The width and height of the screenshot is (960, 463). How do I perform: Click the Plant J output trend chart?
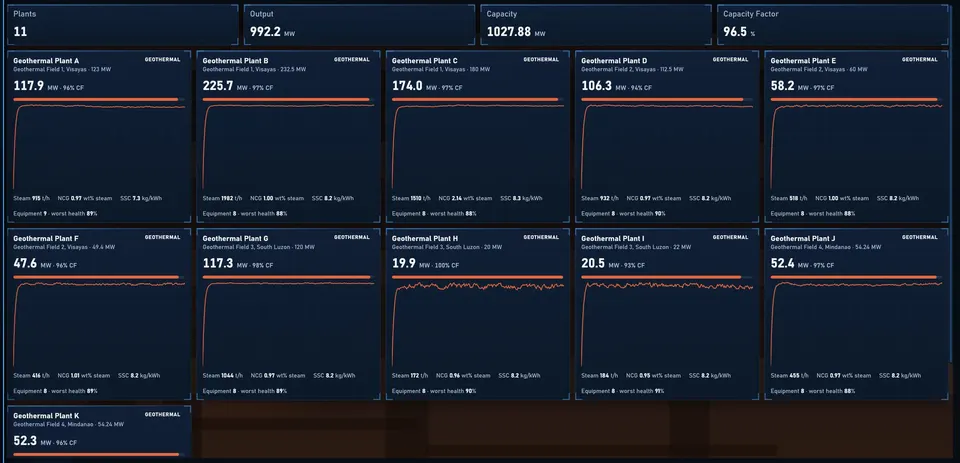click(x=856, y=324)
